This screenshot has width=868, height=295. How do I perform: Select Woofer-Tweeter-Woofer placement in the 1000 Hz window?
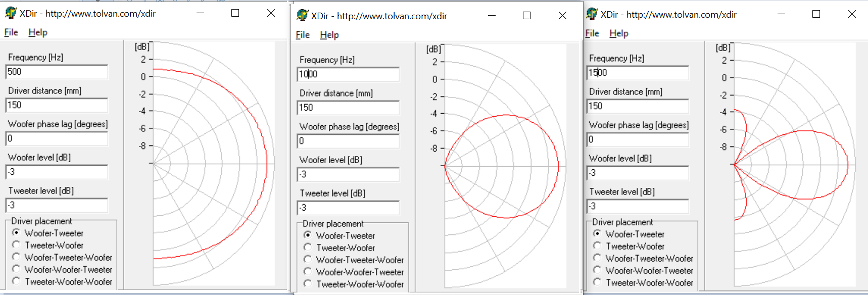(354, 260)
